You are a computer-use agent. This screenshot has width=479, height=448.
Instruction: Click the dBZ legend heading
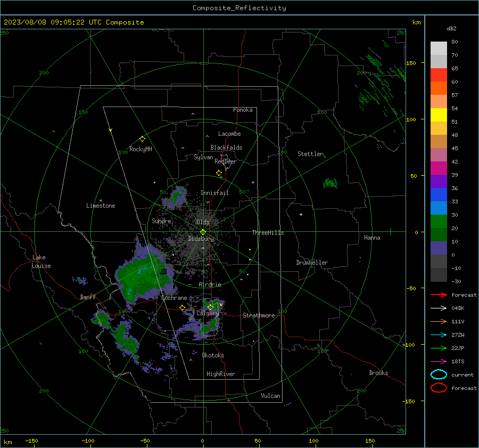(x=451, y=28)
